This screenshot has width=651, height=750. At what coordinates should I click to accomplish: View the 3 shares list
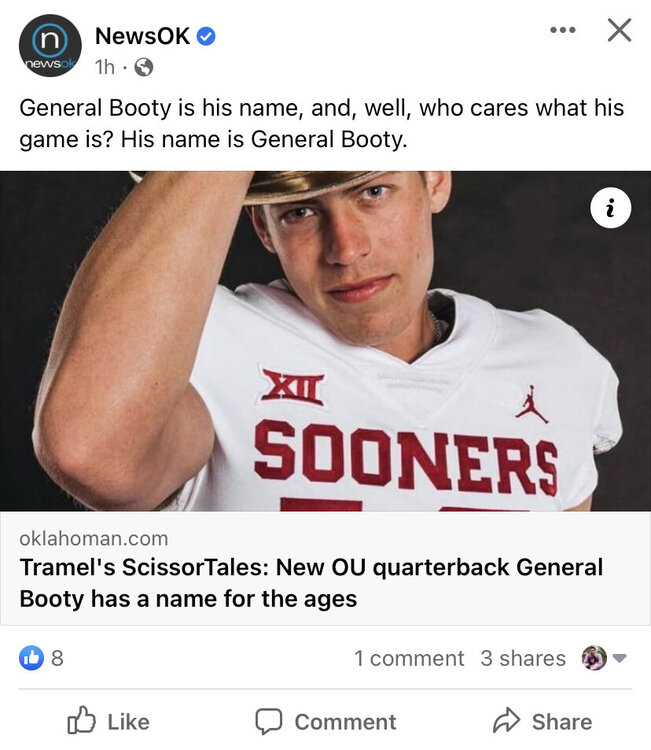pos(523,658)
